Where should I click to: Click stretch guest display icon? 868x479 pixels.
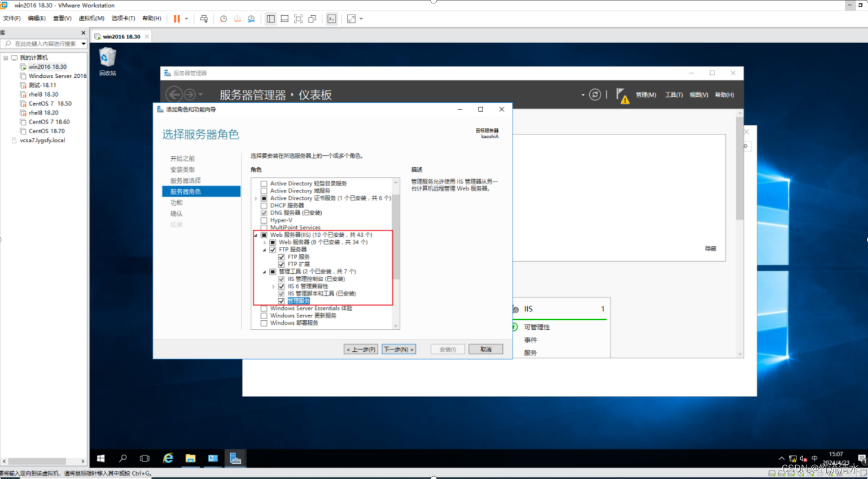(352, 19)
